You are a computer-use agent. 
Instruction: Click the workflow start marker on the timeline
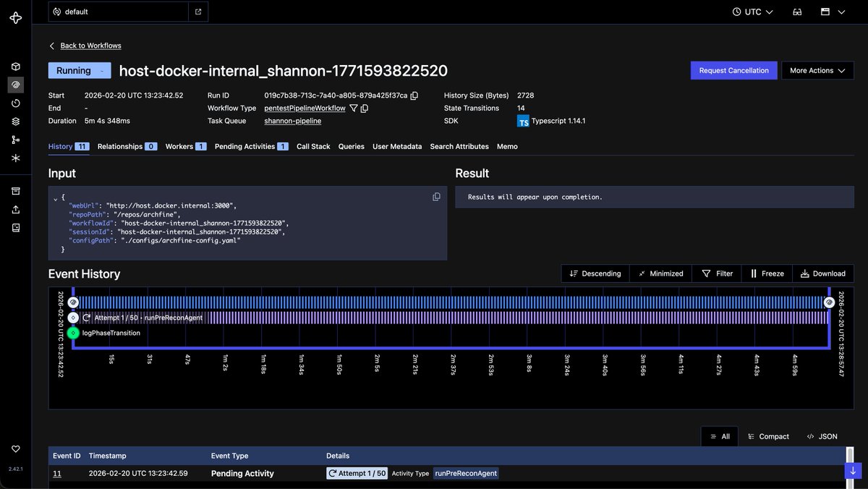click(x=73, y=302)
